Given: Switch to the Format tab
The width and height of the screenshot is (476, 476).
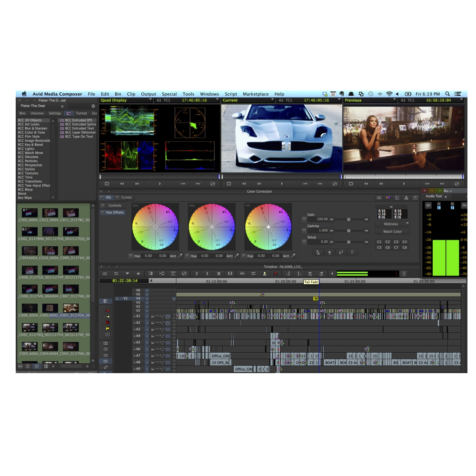Looking at the screenshot, I should click(81, 113).
